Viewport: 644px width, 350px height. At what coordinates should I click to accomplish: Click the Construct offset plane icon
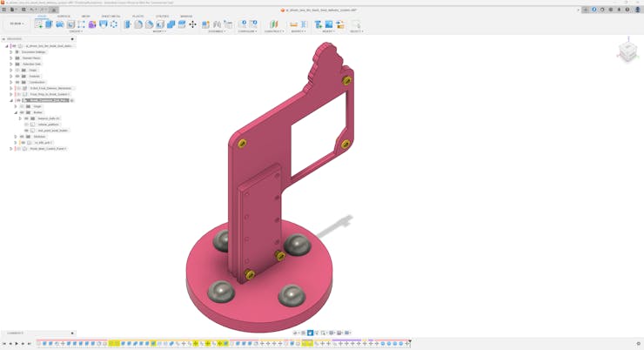pyautogui.click(x=273, y=24)
